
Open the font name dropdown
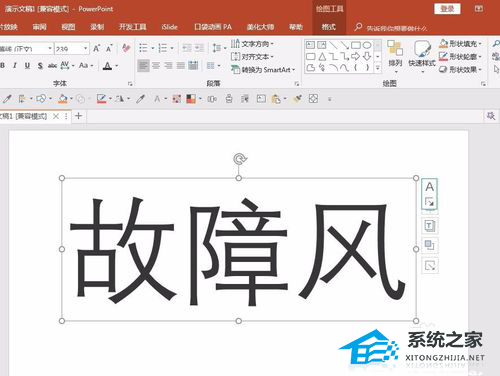coord(50,49)
